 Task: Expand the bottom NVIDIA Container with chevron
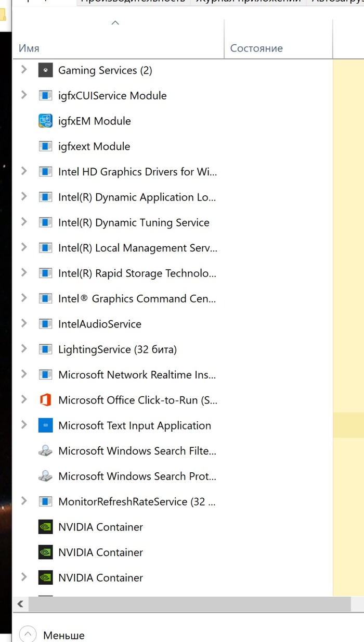click(23, 577)
